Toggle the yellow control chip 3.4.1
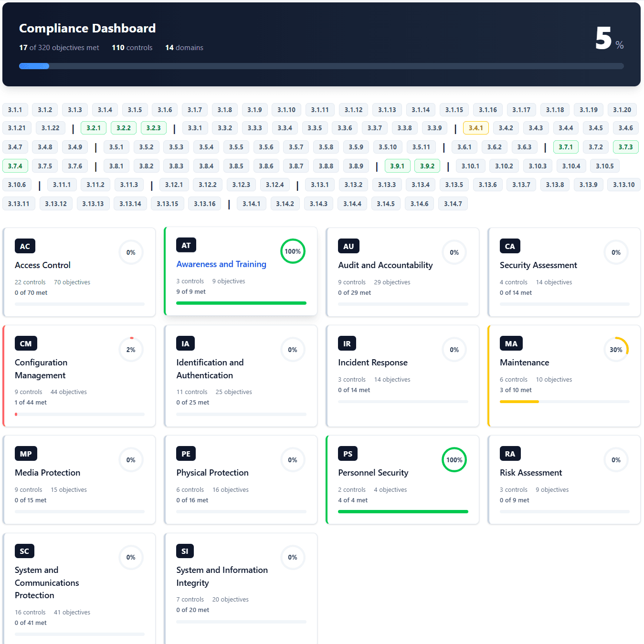The width and height of the screenshot is (644, 644). pos(475,128)
